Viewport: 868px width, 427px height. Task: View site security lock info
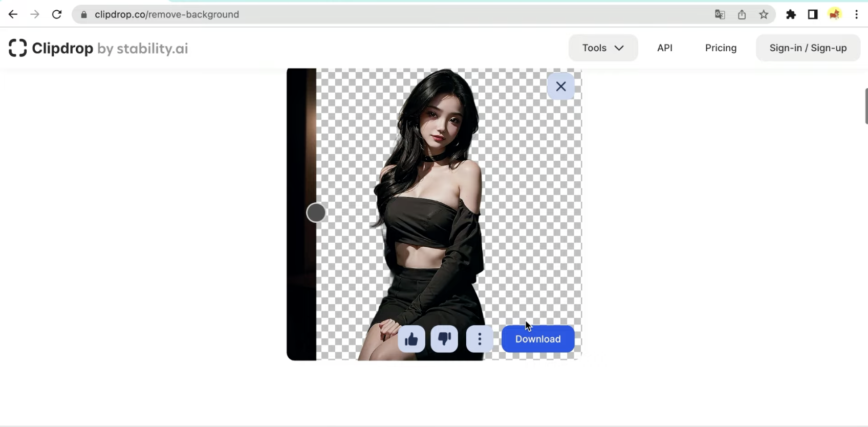click(84, 14)
